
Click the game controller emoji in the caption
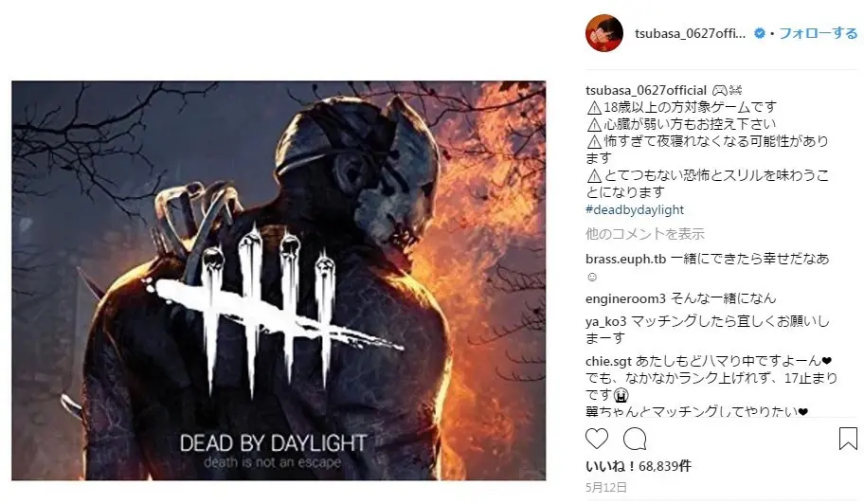coord(720,90)
